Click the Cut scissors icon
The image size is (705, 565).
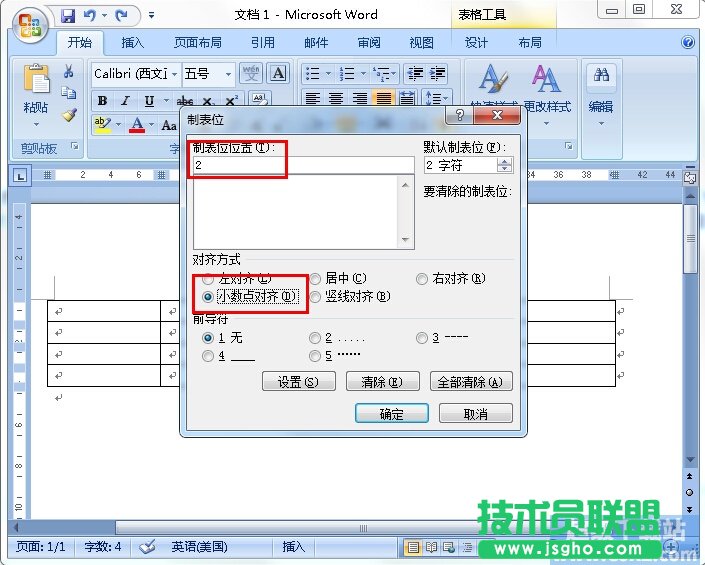click(69, 72)
